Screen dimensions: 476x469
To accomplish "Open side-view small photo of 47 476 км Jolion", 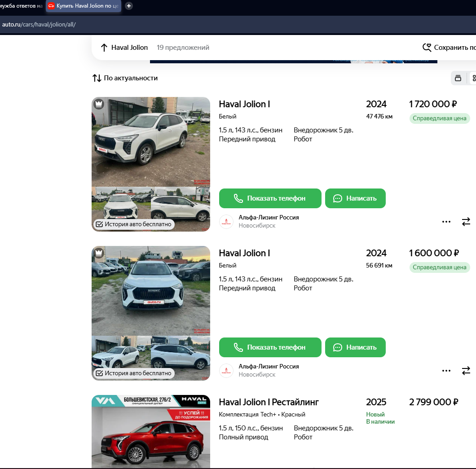I will 181,209.
